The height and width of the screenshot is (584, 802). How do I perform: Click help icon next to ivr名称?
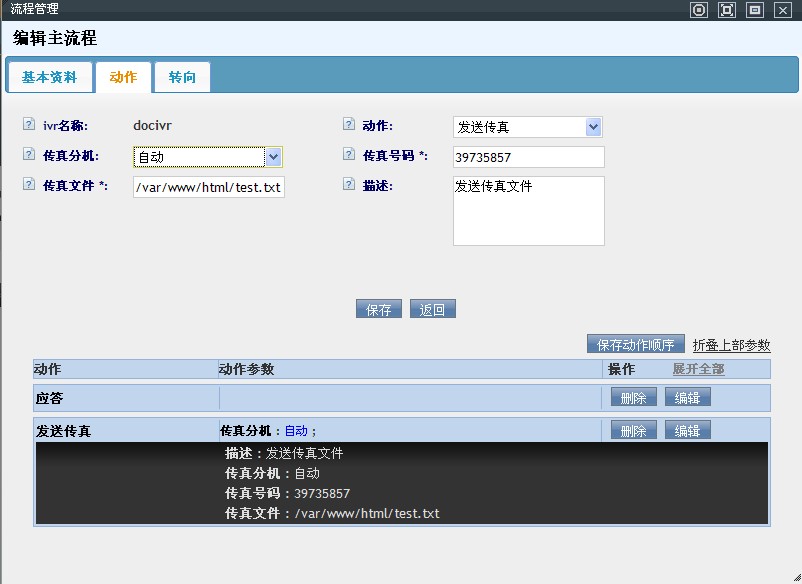(28, 125)
